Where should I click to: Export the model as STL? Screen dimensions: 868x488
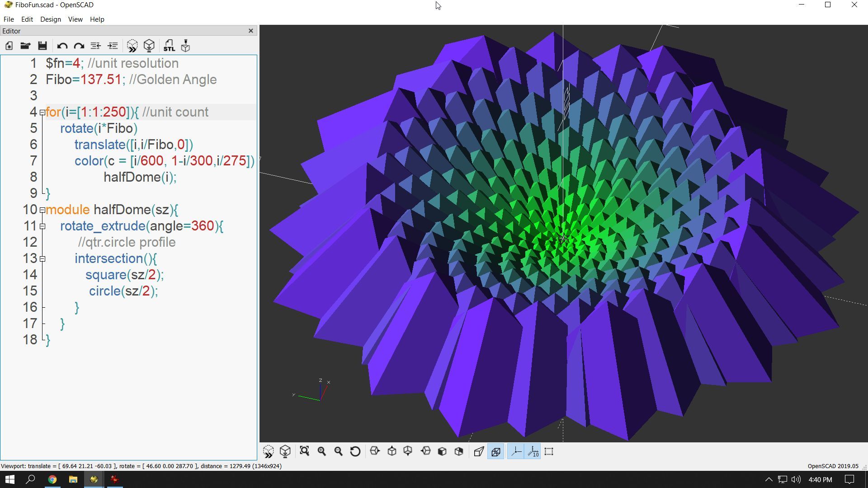click(169, 46)
